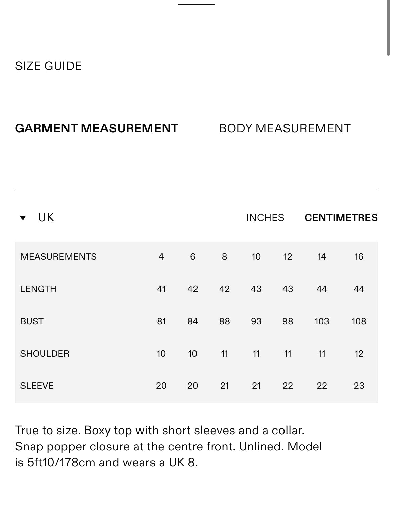Open the UK region size selector

coord(46,218)
